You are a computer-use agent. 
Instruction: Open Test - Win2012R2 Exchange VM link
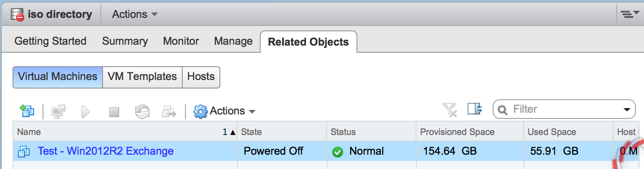106,151
